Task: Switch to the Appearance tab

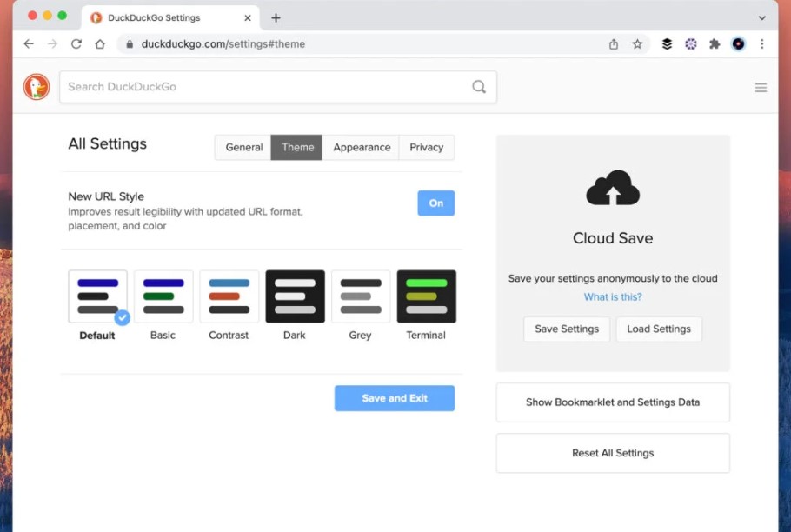Action: pyautogui.click(x=361, y=147)
